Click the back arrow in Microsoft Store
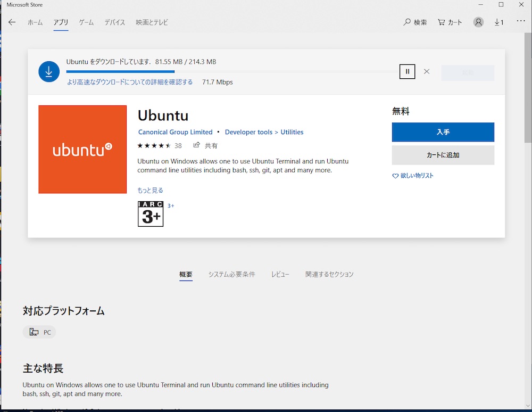Image resolution: width=532 pixels, height=412 pixels. pyautogui.click(x=12, y=22)
